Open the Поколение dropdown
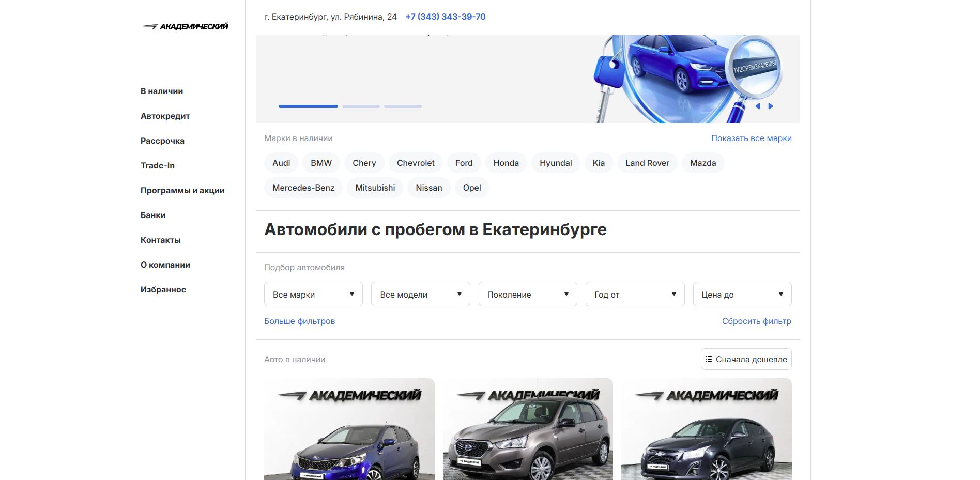 [x=528, y=294]
